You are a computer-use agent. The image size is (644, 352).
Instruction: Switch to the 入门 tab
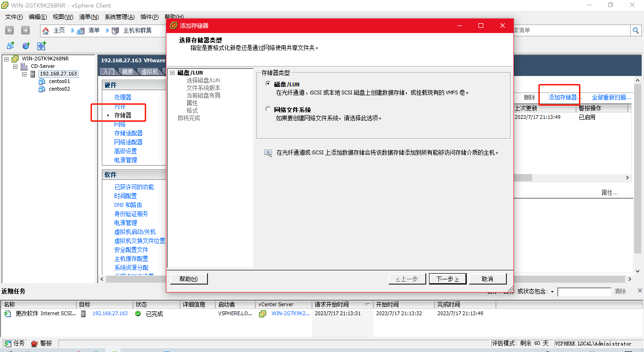tap(108, 72)
